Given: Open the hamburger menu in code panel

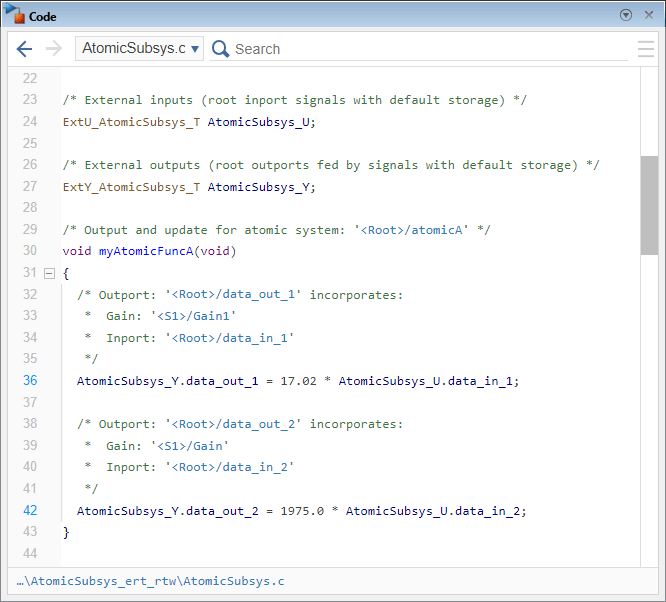Looking at the screenshot, I should 646,49.
